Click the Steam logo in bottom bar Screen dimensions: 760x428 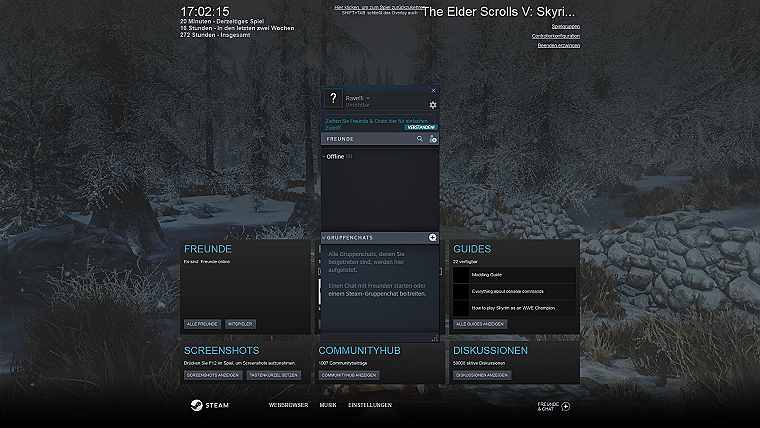coord(211,406)
